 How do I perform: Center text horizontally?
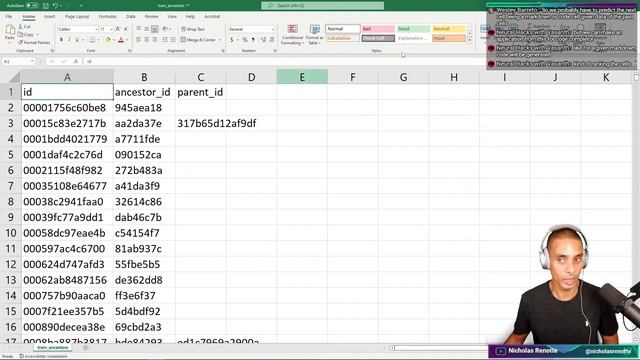(147, 40)
